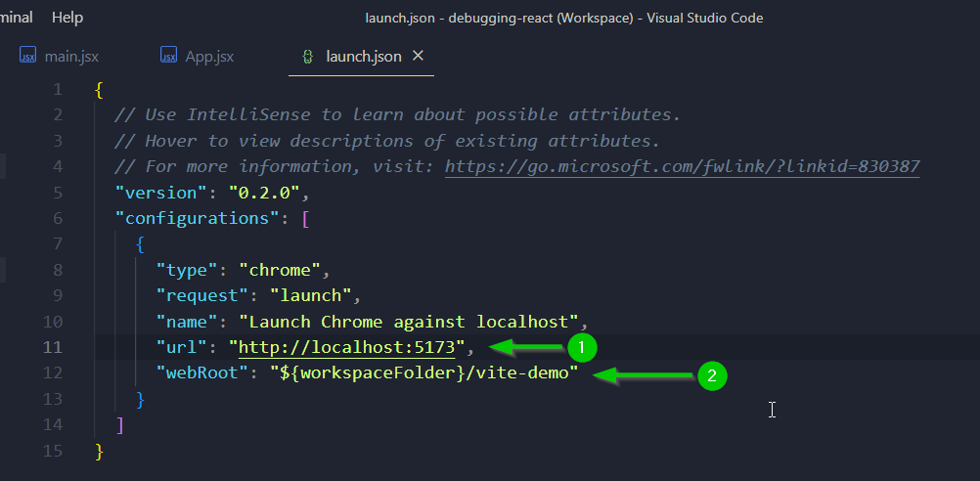Click the "Use IntelliSense" comment line

[x=397, y=115]
